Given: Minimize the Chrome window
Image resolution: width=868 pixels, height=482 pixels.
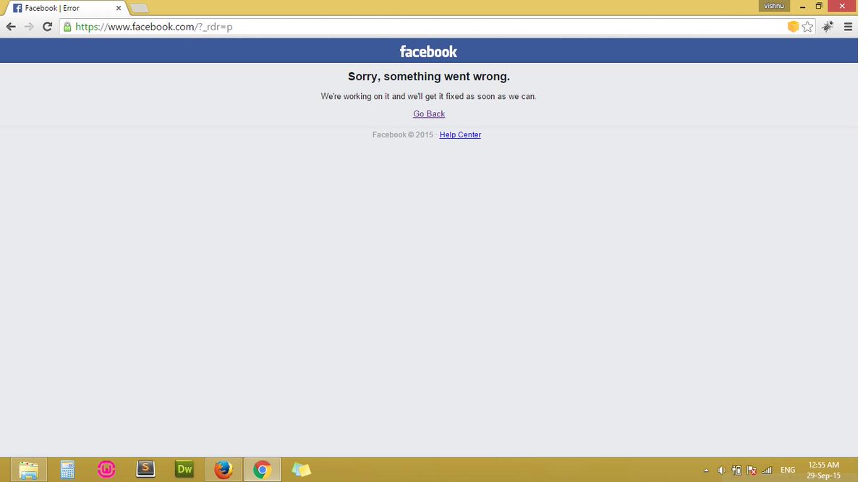Looking at the screenshot, I should 803,6.
